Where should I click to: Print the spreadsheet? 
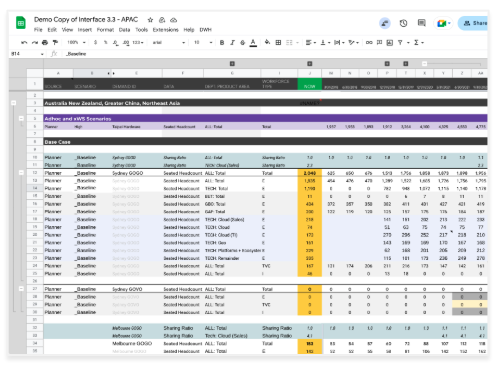point(45,43)
